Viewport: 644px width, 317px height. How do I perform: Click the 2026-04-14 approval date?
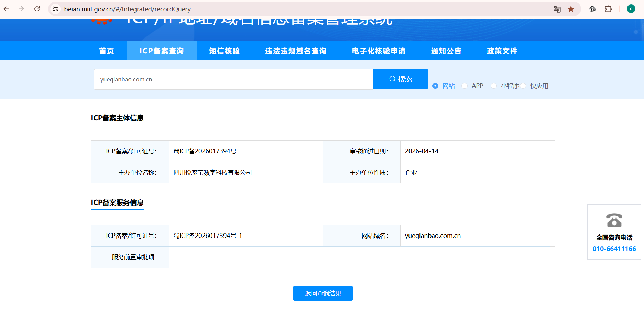click(422, 151)
